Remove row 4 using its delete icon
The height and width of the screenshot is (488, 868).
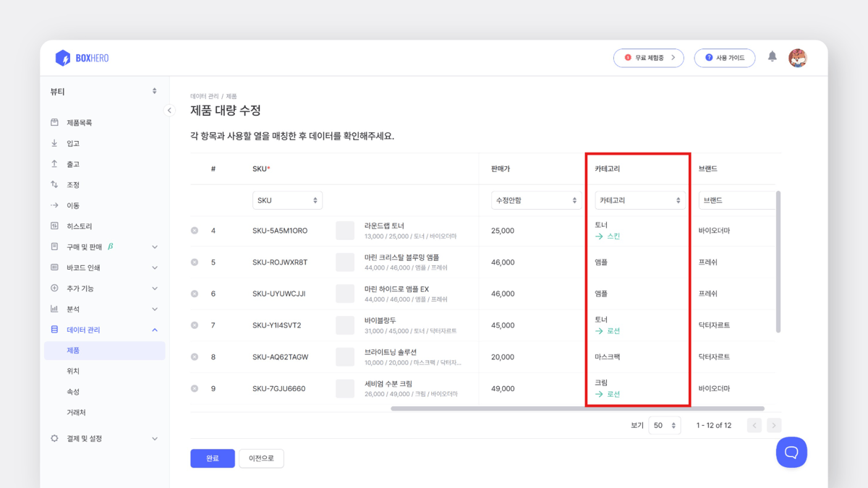click(194, 230)
